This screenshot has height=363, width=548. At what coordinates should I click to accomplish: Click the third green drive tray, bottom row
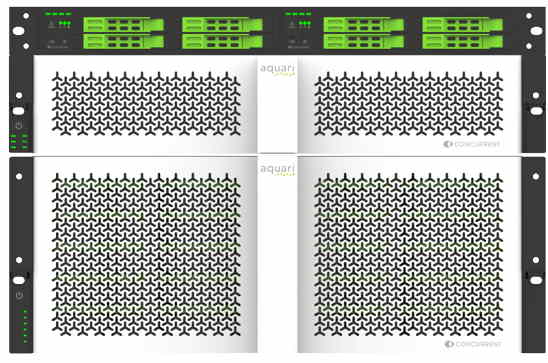[364, 42]
